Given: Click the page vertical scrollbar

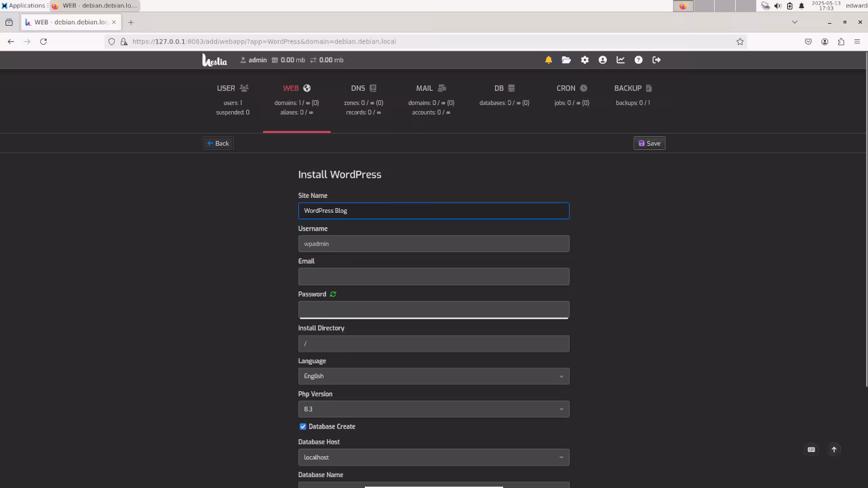Looking at the screenshot, I should [x=865, y=220].
